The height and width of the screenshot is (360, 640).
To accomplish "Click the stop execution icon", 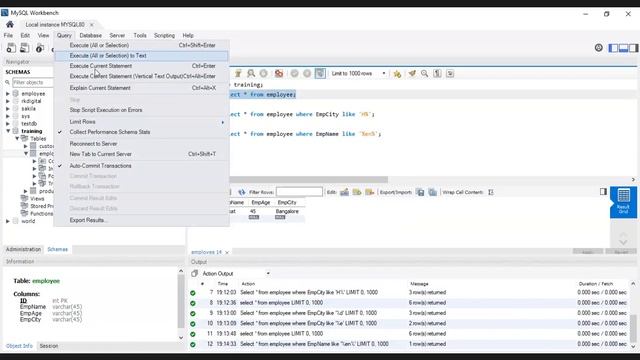I will tap(264, 73).
